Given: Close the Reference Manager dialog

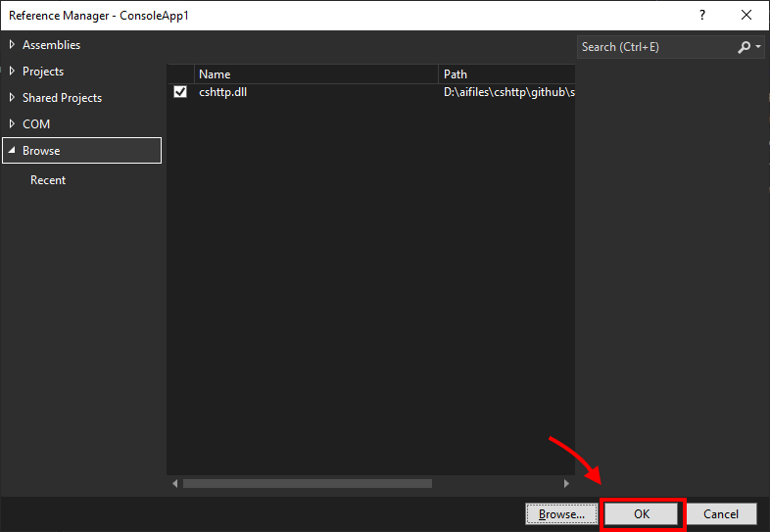Looking at the screenshot, I should tap(746, 16).
